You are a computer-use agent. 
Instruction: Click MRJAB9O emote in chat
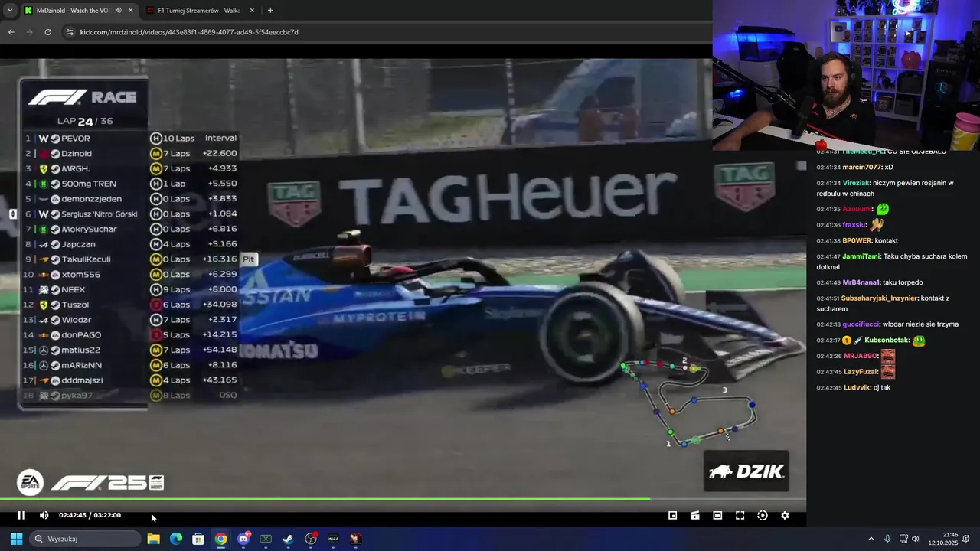coord(887,356)
